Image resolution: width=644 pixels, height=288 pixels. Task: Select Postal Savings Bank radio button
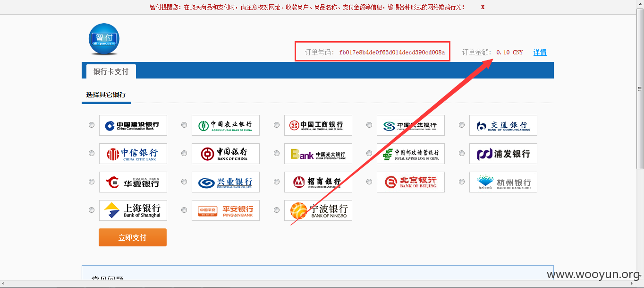click(369, 154)
